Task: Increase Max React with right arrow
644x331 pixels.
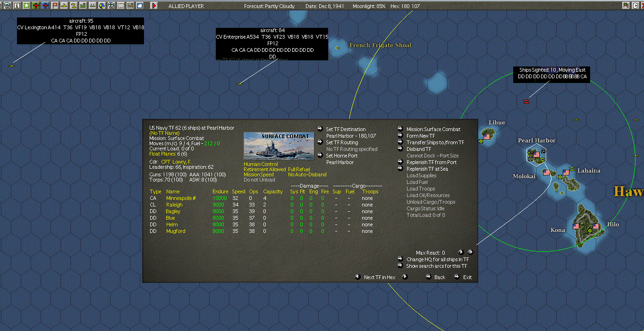Action: click(x=470, y=252)
